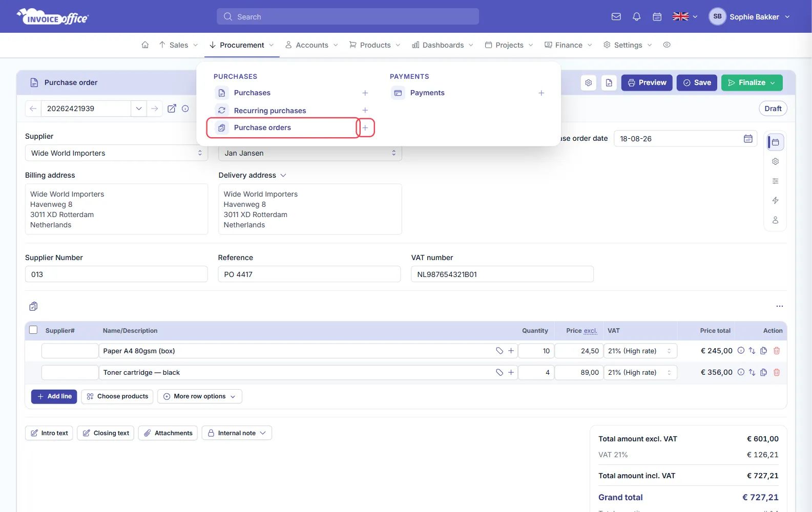Show info icon next to order number
The width and height of the screenshot is (812, 512).
[x=185, y=109]
